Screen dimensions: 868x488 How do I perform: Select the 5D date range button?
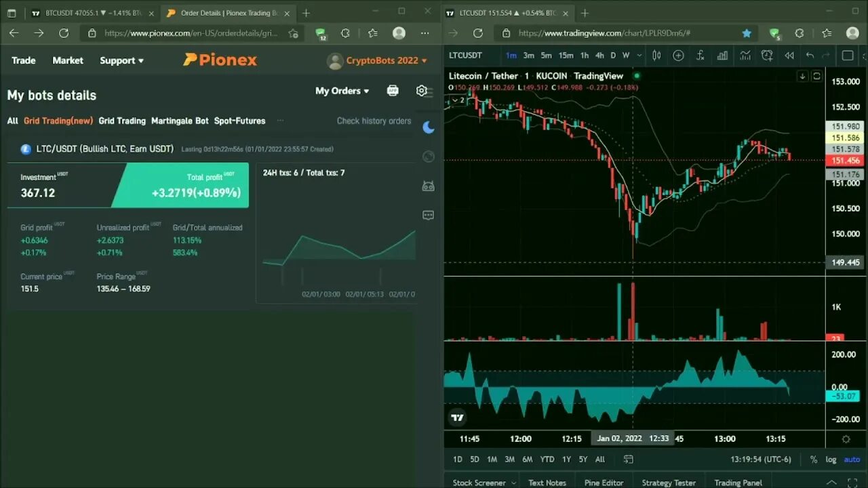click(475, 460)
